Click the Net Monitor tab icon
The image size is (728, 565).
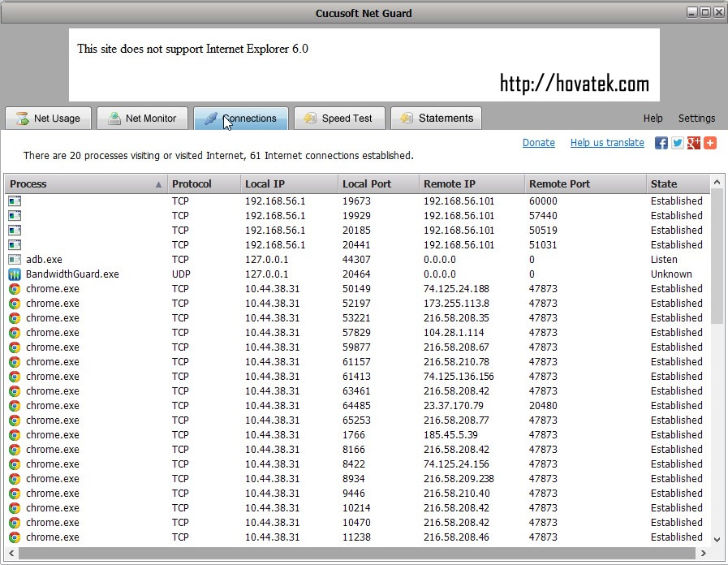[x=114, y=119]
